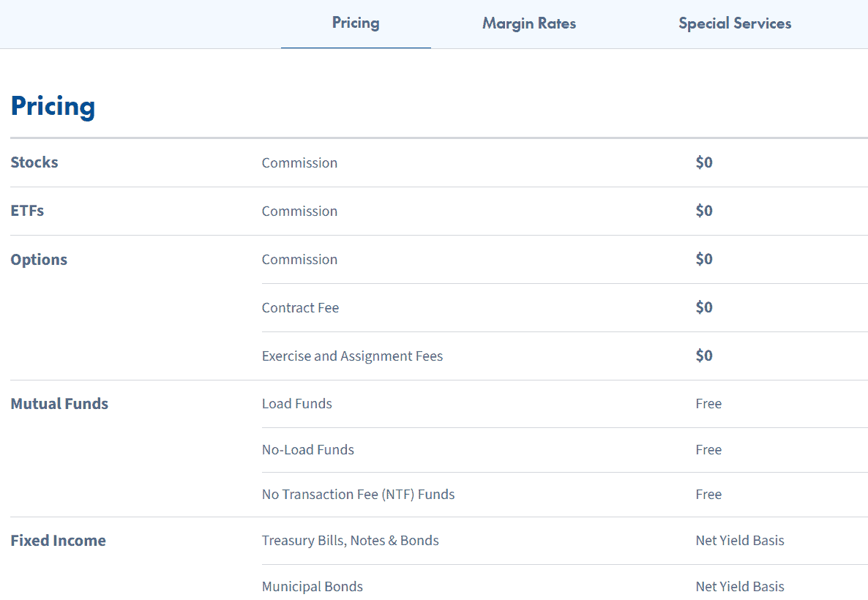This screenshot has height=600, width=868.
Task: Click Net Yield Basis for Treasury Bills
Action: 740,540
